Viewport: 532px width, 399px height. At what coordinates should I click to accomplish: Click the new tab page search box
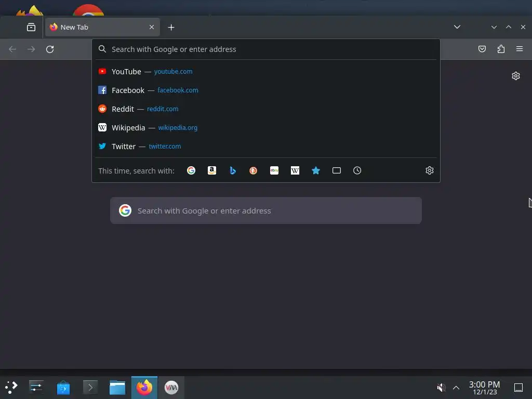coord(265,210)
